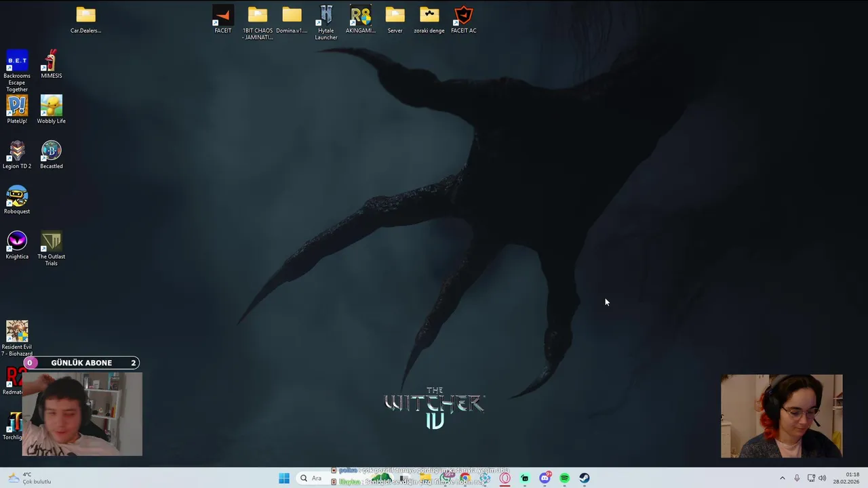Open the volume control in system tray
Image resolution: width=868 pixels, height=488 pixels.
[x=823, y=479]
